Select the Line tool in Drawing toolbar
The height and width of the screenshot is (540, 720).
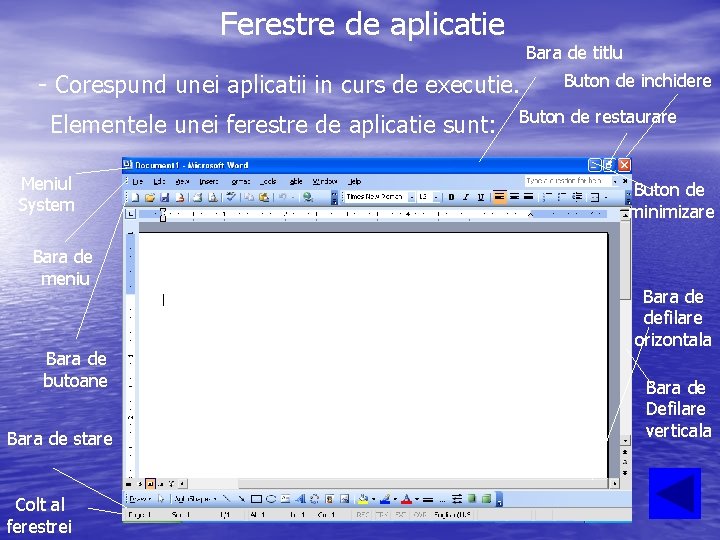coord(227,499)
